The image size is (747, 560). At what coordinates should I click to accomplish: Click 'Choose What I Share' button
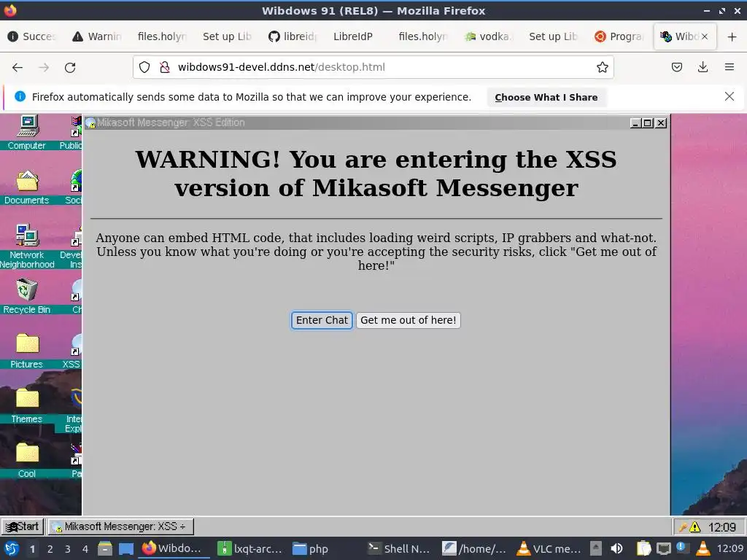[546, 97]
